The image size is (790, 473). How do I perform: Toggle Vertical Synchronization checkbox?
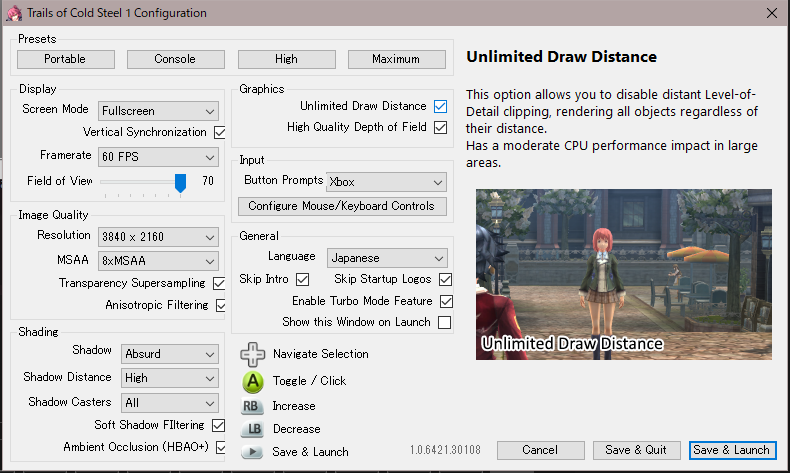[x=220, y=132]
